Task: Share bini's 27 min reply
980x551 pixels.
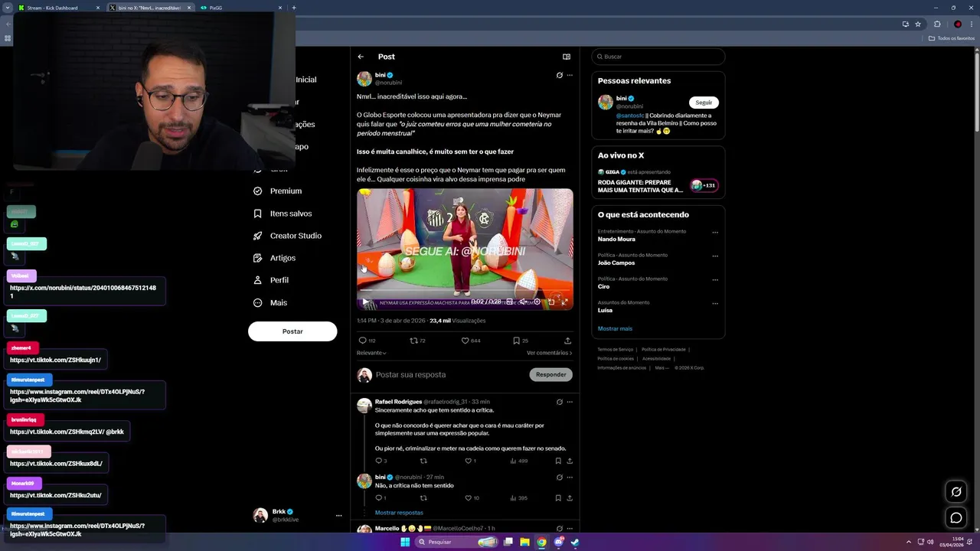Action: tap(570, 498)
